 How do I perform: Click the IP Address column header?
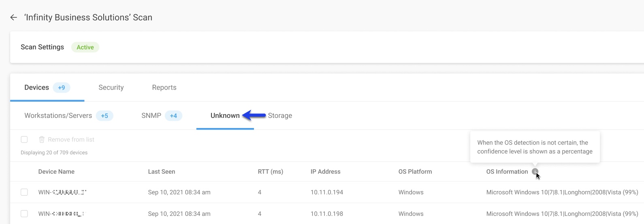pos(325,172)
